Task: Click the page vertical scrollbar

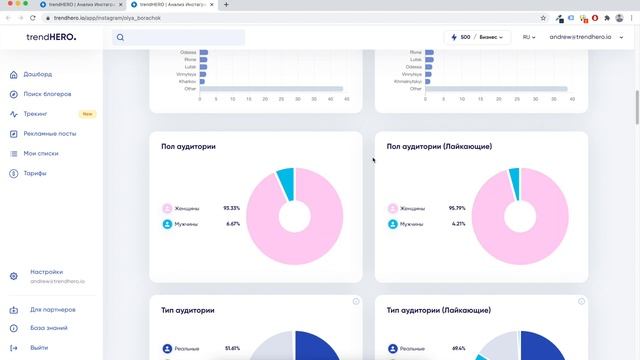Action: coord(637,107)
